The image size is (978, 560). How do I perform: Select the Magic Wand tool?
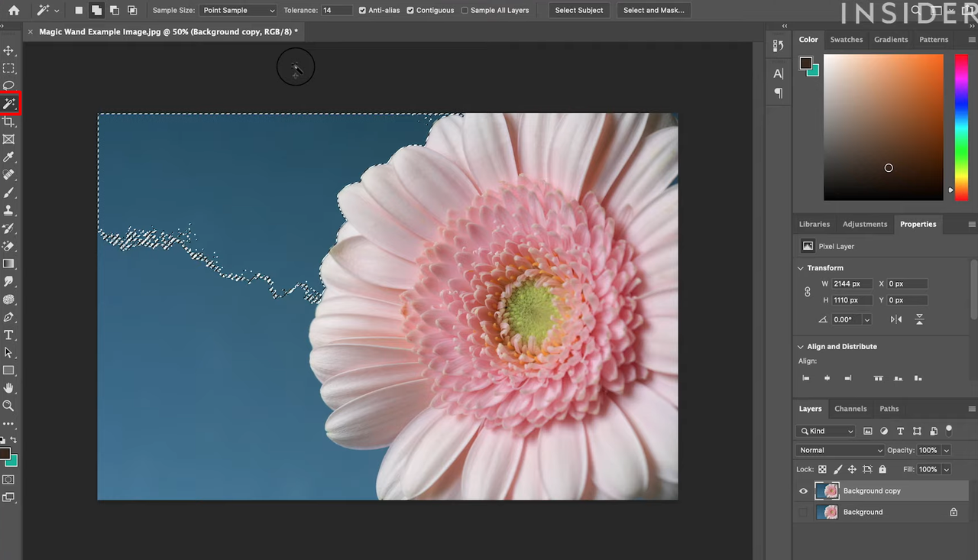[9, 104]
